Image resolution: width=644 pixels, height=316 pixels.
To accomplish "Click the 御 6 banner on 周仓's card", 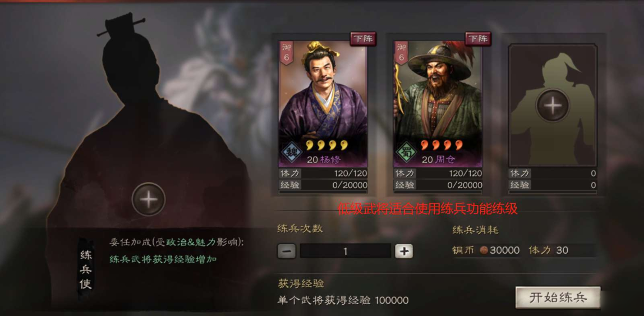I will coord(401,52).
